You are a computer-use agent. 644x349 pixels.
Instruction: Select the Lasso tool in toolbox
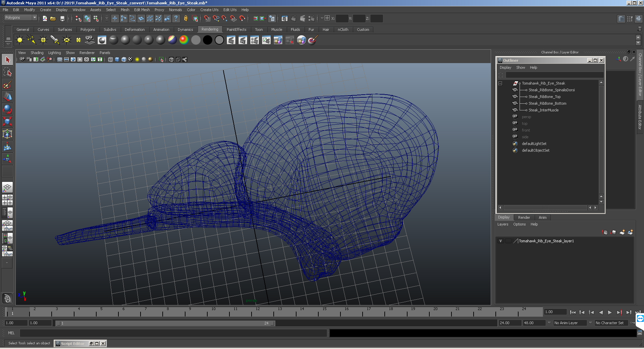pos(7,72)
